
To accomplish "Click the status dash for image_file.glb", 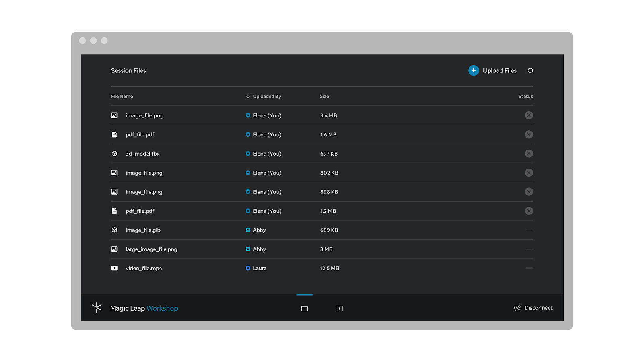I will coord(529,230).
